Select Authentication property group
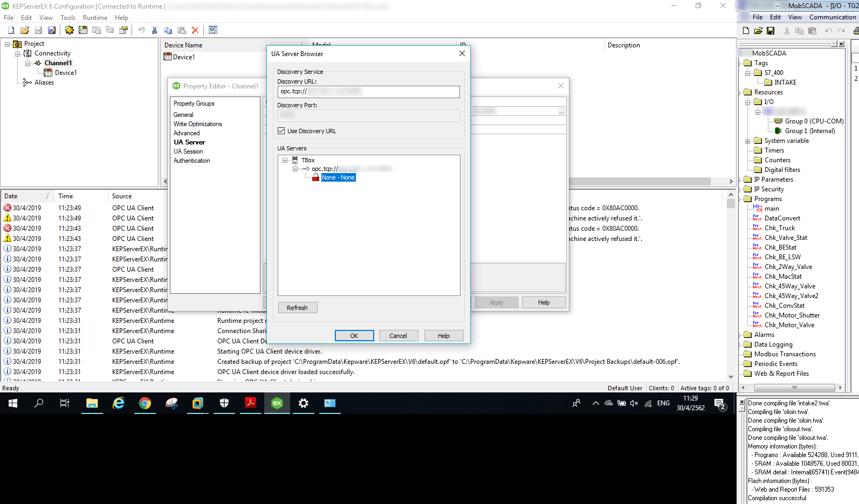The image size is (859, 504). click(192, 161)
